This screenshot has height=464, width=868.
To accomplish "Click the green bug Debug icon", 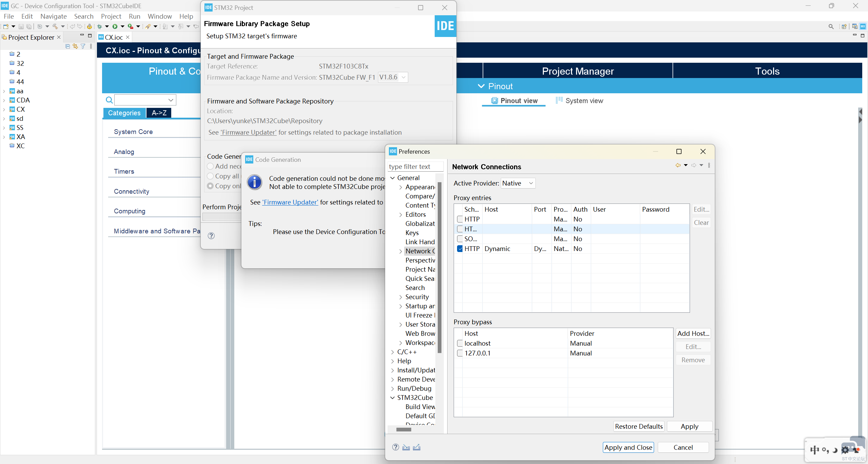I will [100, 26].
